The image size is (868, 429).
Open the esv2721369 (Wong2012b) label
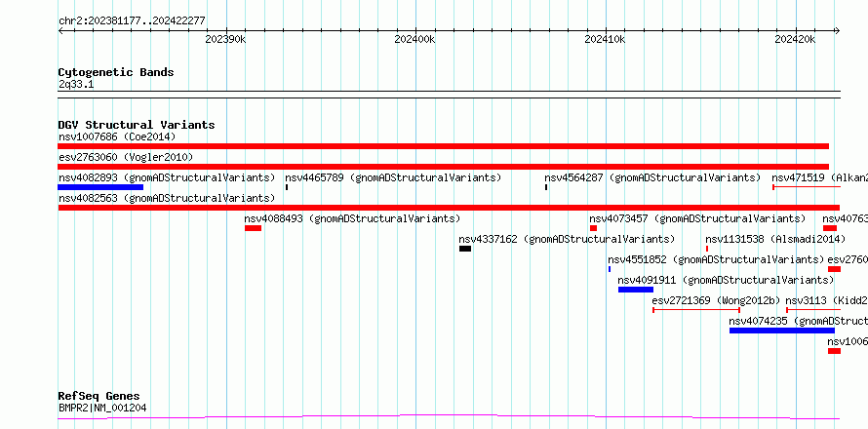[716, 300]
